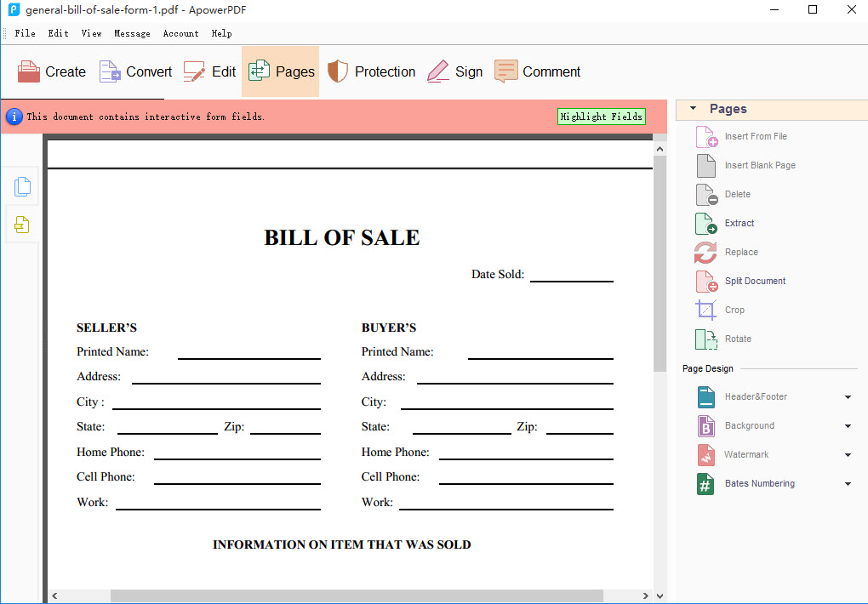The height and width of the screenshot is (604, 868).
Task: Click the Insert From File icon
Action: pyautogui.click(x=706, y=136)
